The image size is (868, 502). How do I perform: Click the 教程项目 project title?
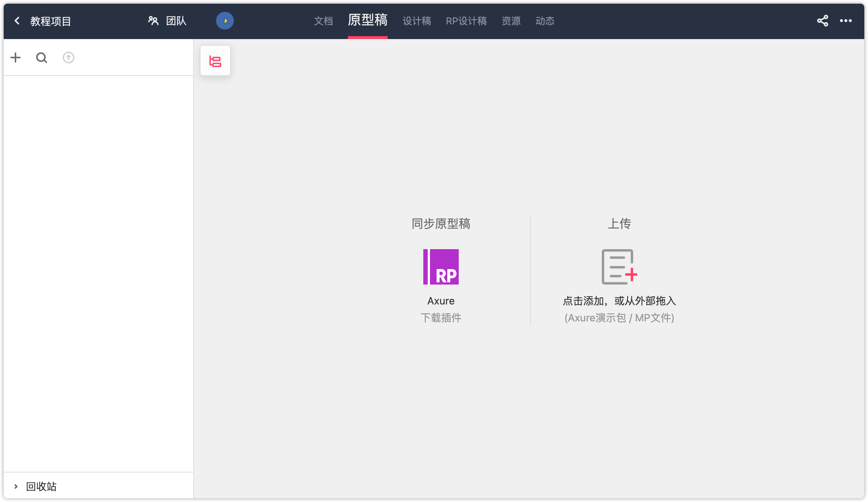tap(51, 21)
